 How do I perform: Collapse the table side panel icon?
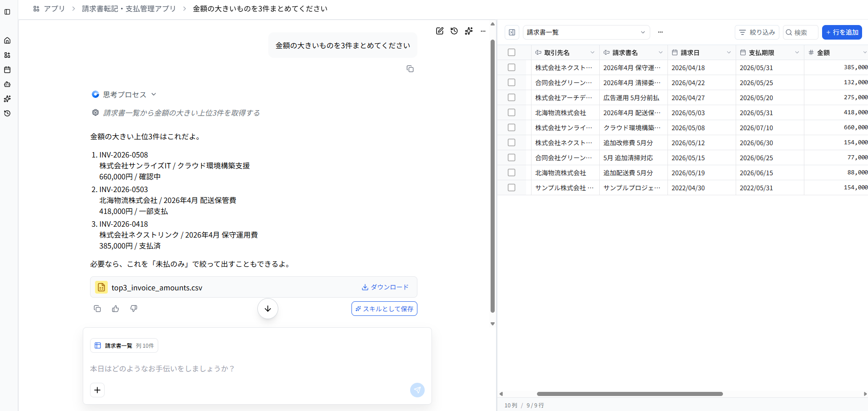512,32
